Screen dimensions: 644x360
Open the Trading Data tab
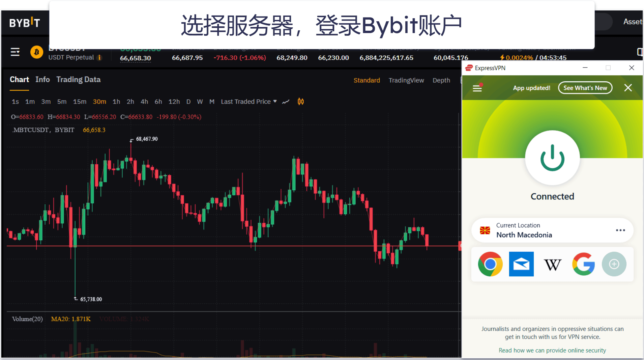tap(78, 80)
